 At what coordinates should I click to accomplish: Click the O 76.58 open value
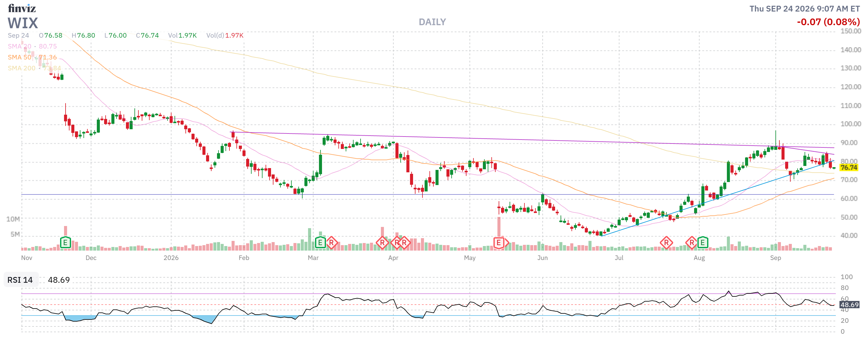point(51,35)
